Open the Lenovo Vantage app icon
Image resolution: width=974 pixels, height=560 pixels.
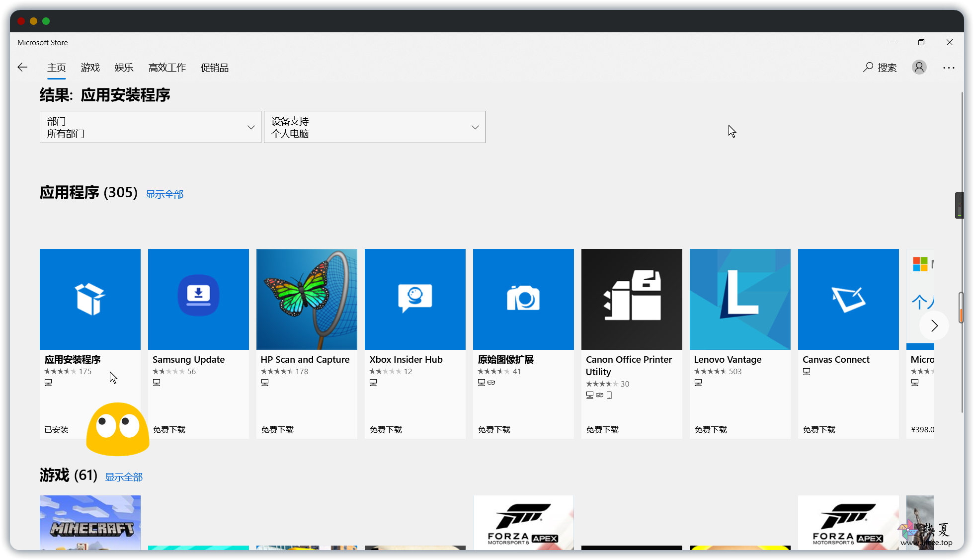coord(740,299)
